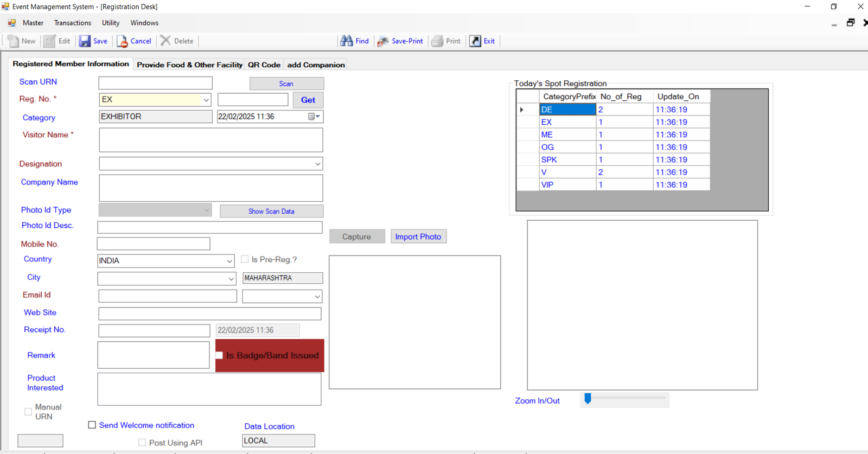Click the Exit toolbar icon

point(475,41)
